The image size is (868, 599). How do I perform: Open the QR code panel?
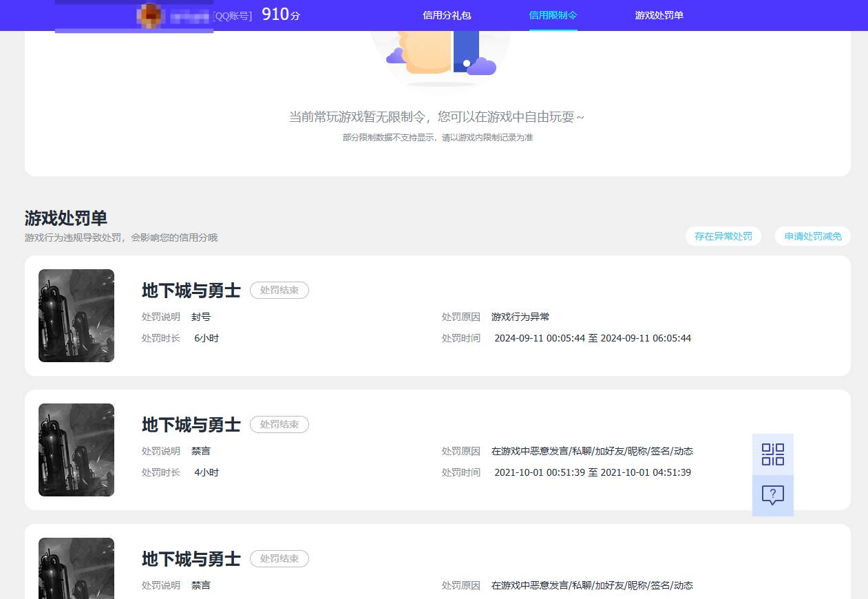(772, 454)
